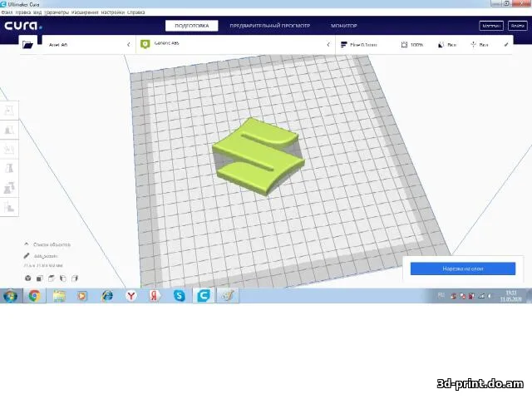Open the Правка menu
Image resolution: width=532 pixels, height=399 pixels.
point(23,12)
